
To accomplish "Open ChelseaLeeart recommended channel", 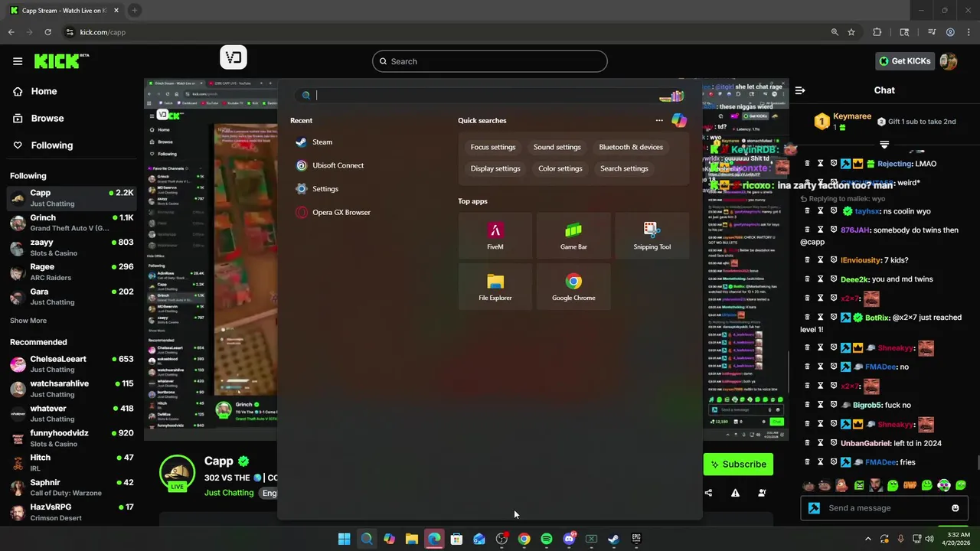I will (72, 364).
